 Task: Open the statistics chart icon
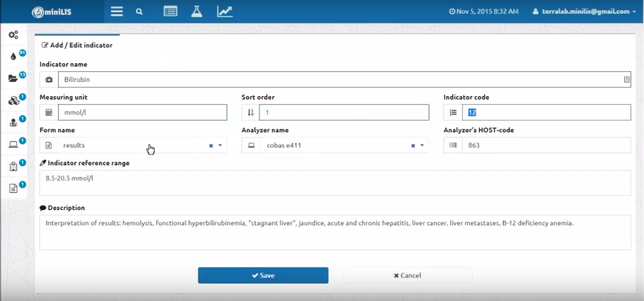[225, 11]
